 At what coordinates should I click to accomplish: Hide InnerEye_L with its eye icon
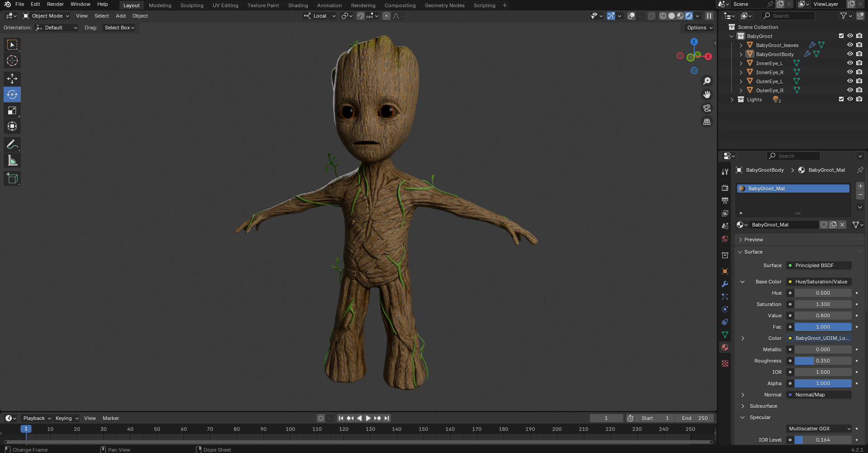[850, 63]
